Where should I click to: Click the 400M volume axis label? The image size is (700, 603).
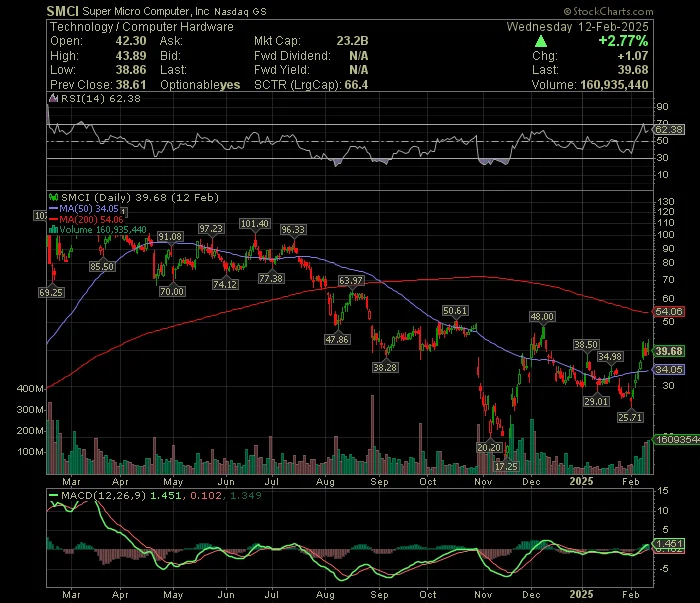pyautogui.click(x=30, y=389)
